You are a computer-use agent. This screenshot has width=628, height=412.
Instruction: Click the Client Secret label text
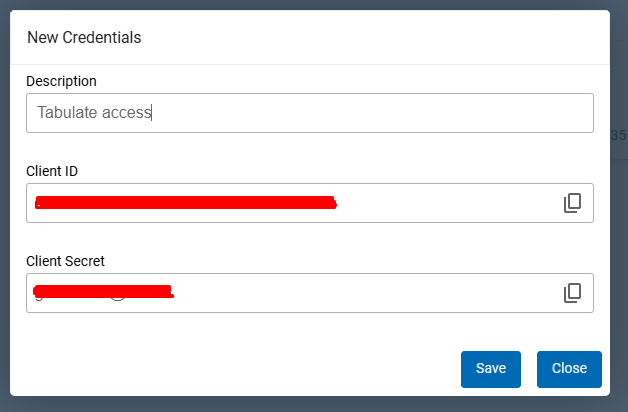point(65,261)
